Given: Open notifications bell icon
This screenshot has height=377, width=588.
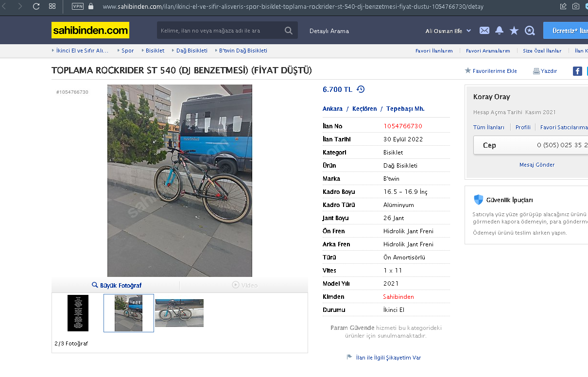Looking at the screenshot, I should point(499,31).
